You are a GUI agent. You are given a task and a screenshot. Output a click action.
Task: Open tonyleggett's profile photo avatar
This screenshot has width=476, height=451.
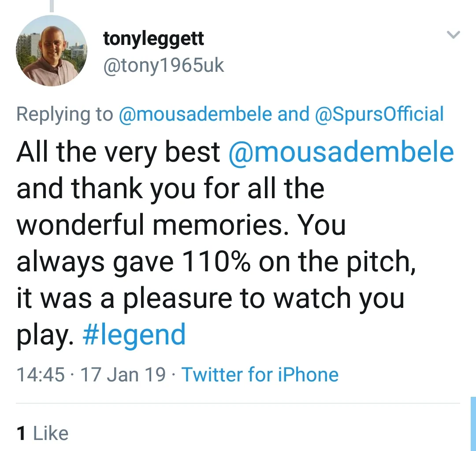tap(51, 51)
